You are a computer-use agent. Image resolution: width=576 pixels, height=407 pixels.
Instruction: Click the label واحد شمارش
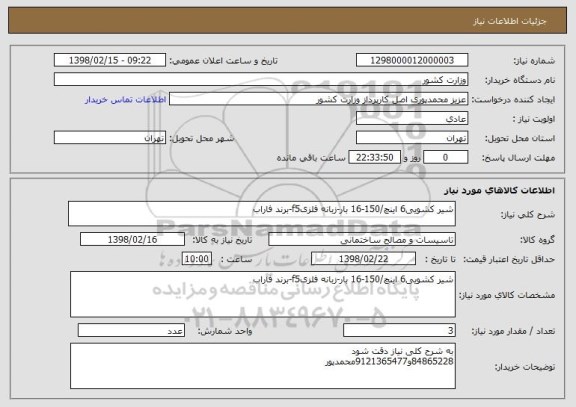(225, 331)
